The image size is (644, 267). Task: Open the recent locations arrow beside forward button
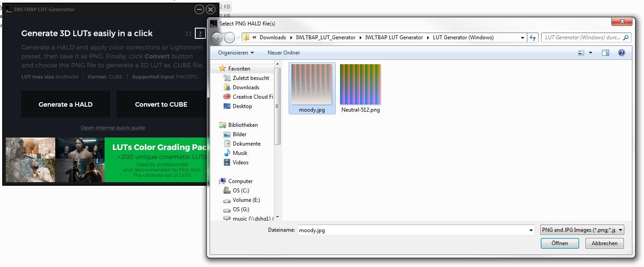click(238, 38)
